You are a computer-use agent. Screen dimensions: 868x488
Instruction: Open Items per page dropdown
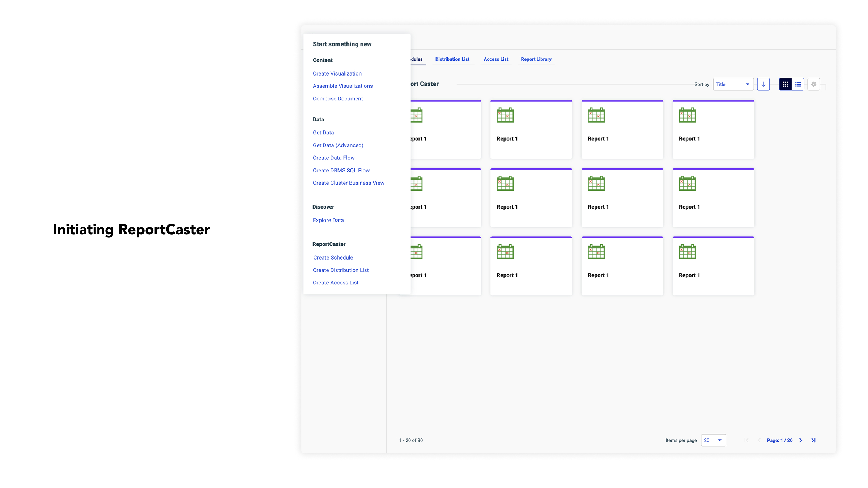click(713, 440)
